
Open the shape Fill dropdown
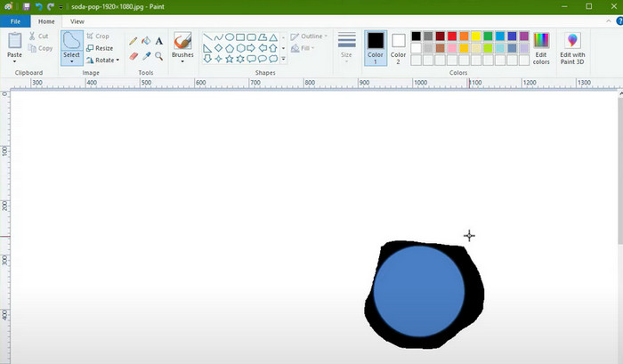coord(303,48)
